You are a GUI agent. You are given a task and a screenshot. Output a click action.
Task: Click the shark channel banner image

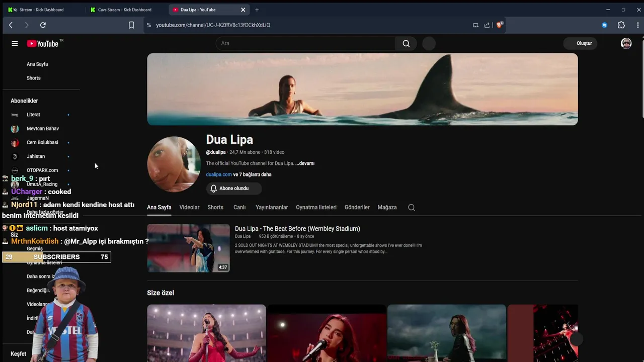(362, 89)
